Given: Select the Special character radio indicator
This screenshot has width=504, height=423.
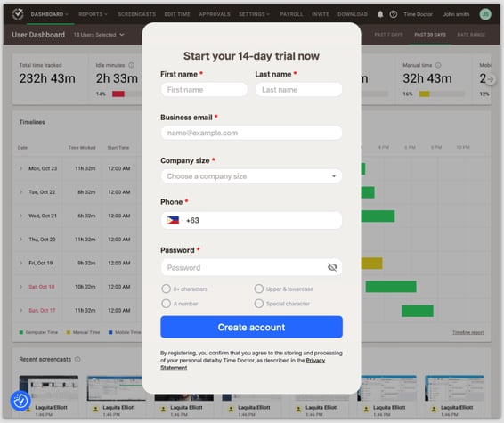Looking at the screenshot, I should (259, 304).
